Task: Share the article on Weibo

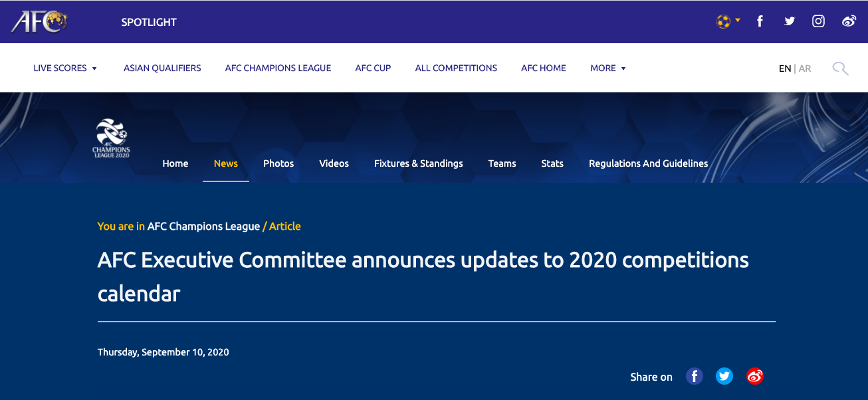Action: (x=755, y=377)
